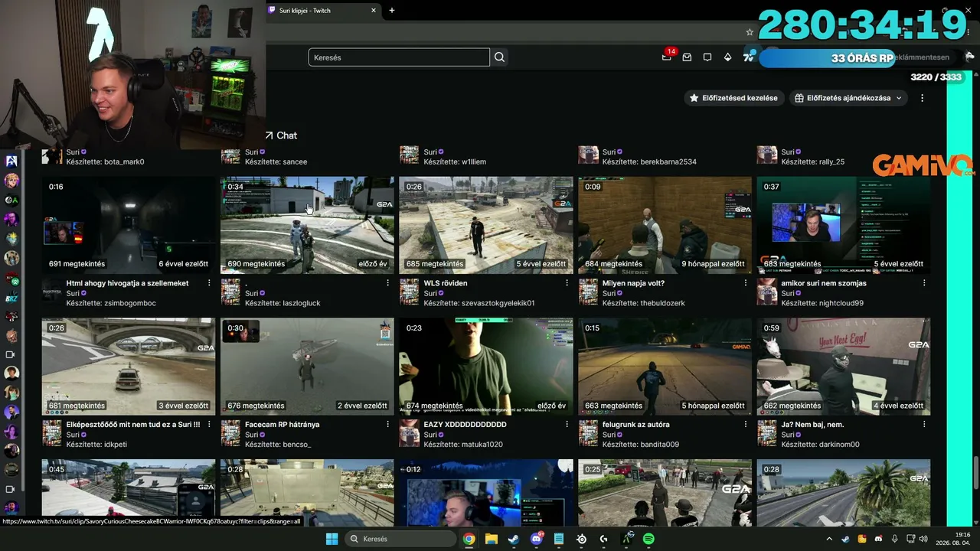Viewport: 980px width, 551px height.
Task: Play the 0:37 clip with 683 views
Action: [844, 225]
